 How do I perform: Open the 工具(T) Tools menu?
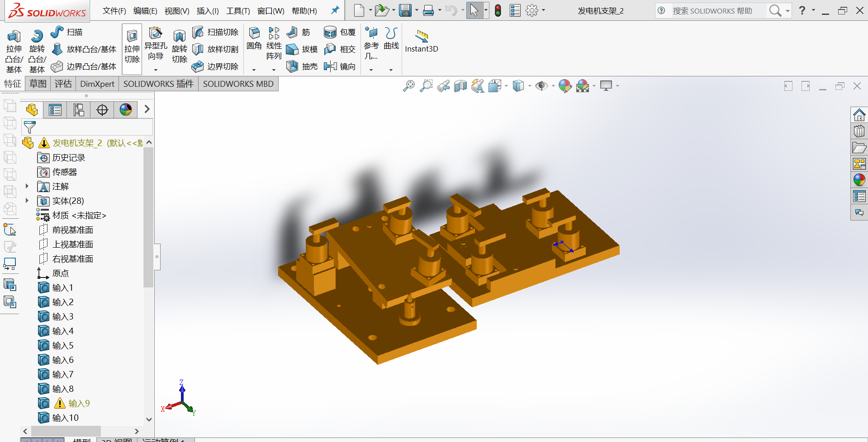tap(238, 11)
